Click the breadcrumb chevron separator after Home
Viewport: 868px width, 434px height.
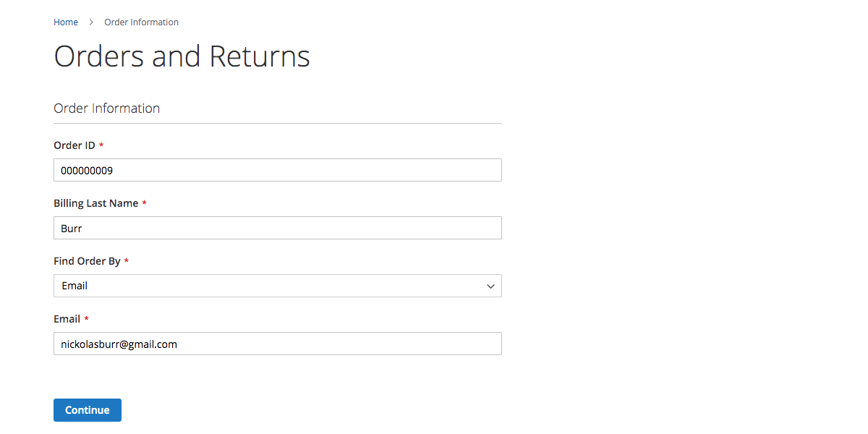point(91,22)
